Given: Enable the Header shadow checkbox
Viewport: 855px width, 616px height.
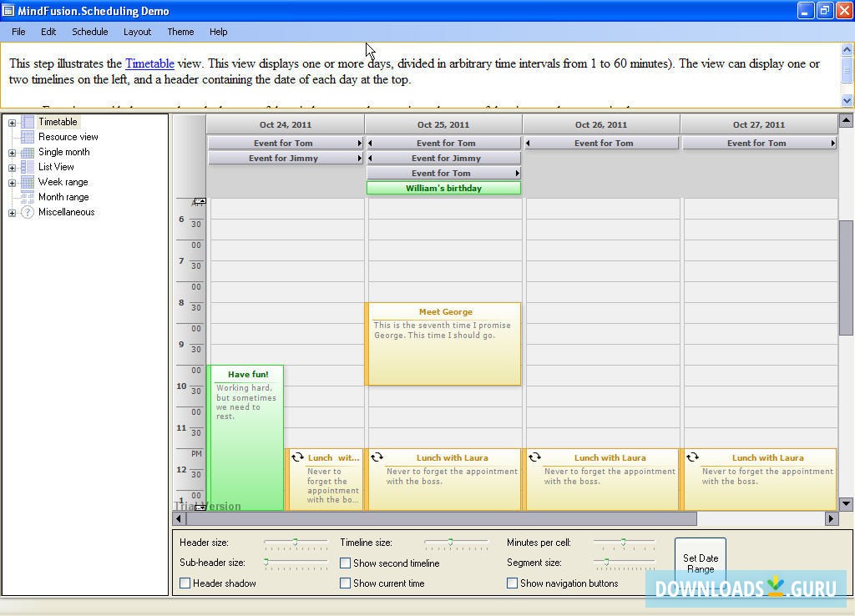Looking at the screenshot, I should (x=188, y=583).
